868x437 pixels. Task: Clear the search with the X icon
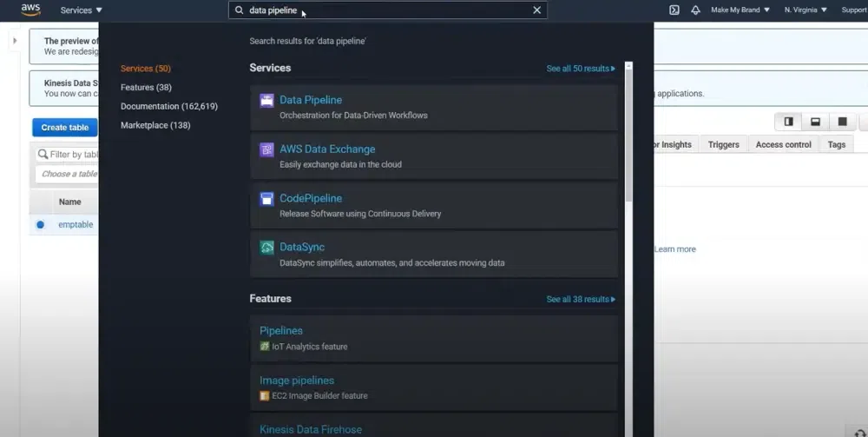click(536, 10)
